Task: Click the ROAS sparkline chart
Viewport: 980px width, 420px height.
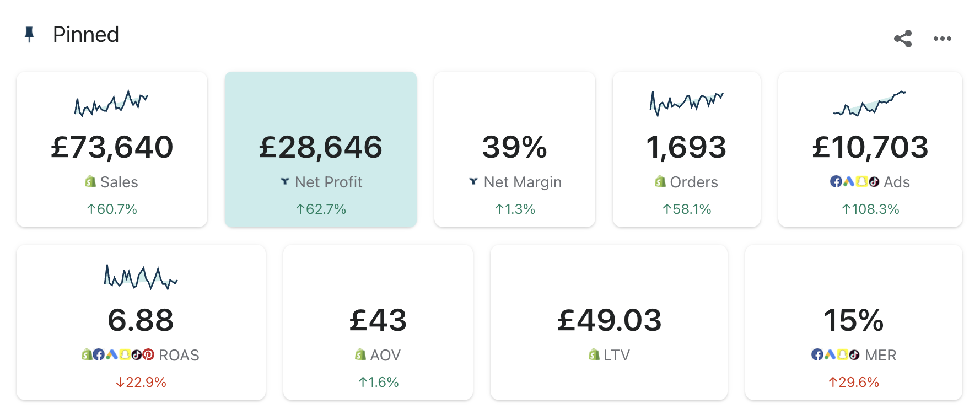Action: pos(141,277)
